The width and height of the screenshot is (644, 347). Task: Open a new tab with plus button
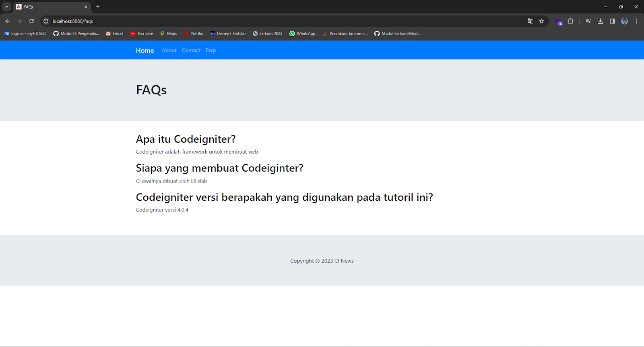click(98, 7)
